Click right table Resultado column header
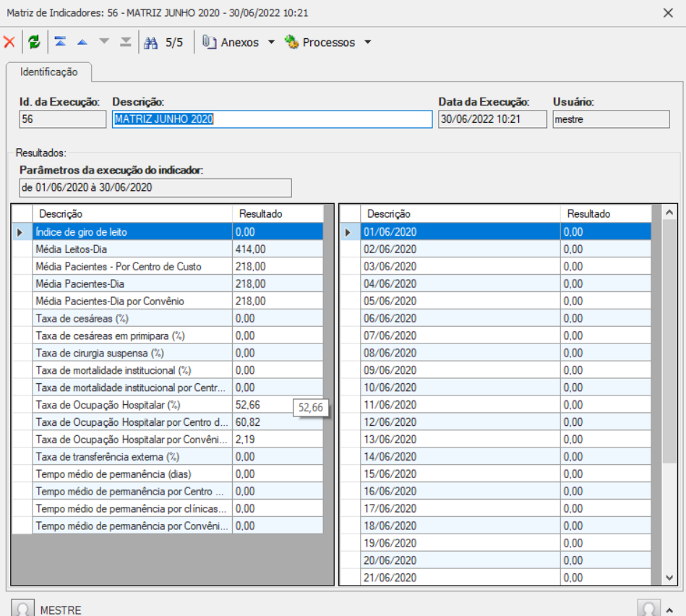 pos(606,214)
